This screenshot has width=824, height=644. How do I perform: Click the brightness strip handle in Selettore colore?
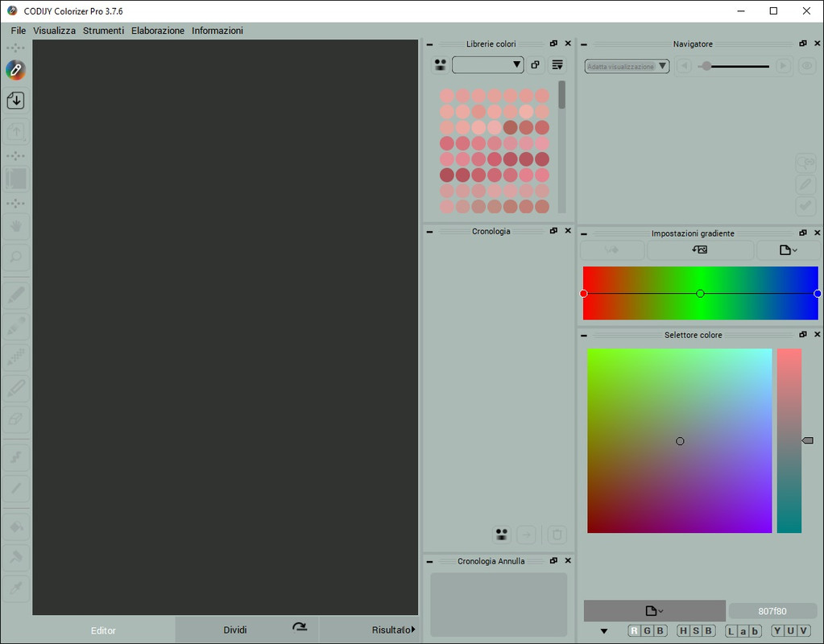808,440
